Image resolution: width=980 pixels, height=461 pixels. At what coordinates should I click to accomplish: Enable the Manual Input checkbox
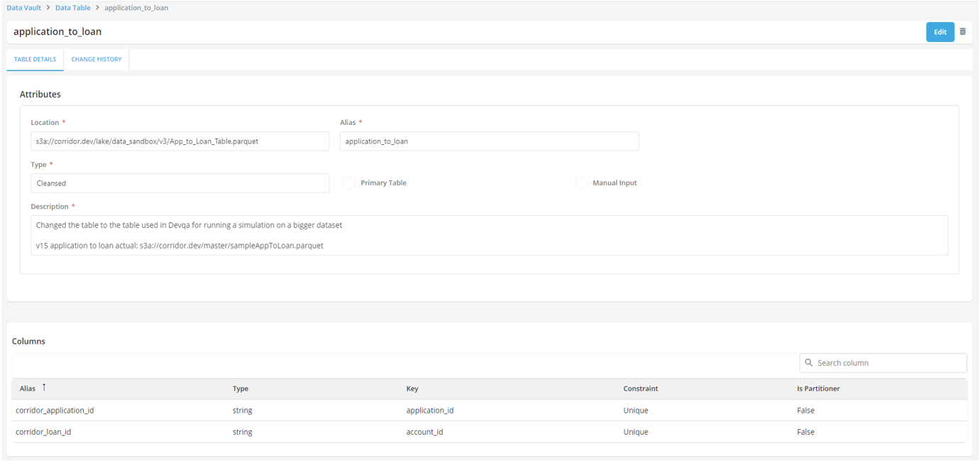pos(581,183)
